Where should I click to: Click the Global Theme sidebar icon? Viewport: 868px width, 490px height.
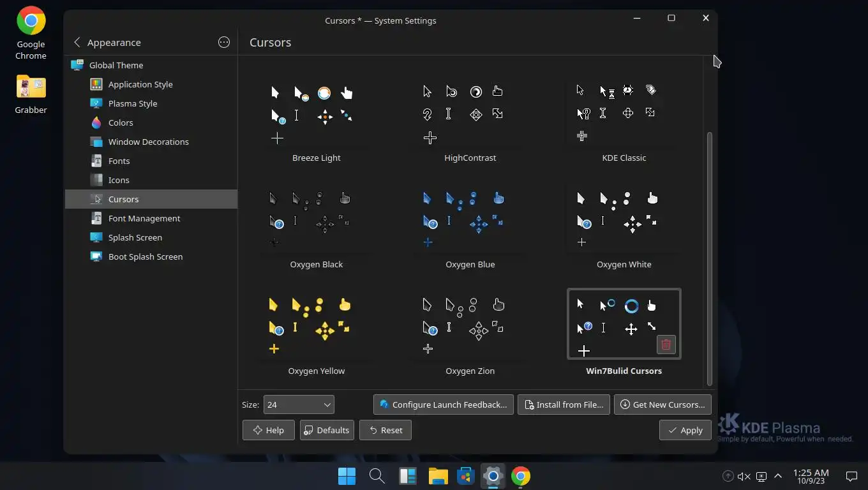click(x=77, y=65)
